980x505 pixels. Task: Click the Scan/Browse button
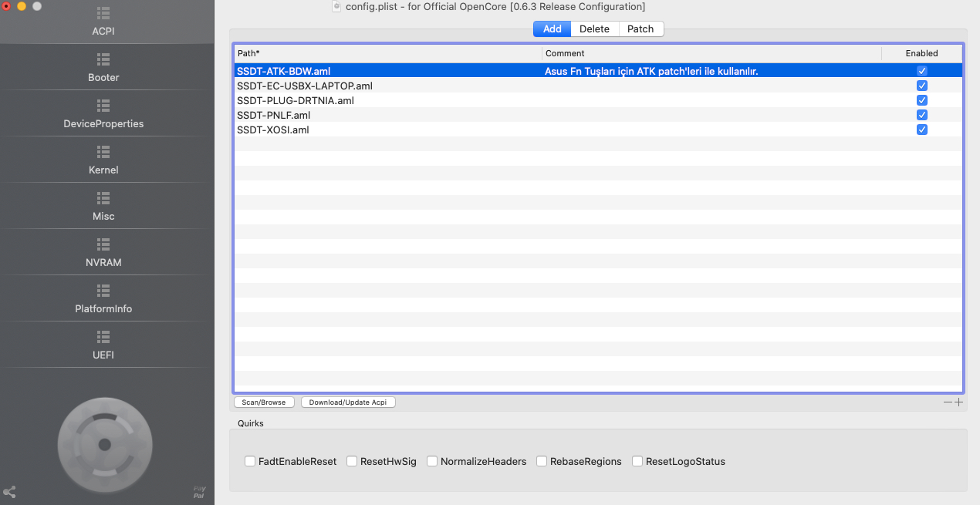pyautogui.click(x=264, y=402)
